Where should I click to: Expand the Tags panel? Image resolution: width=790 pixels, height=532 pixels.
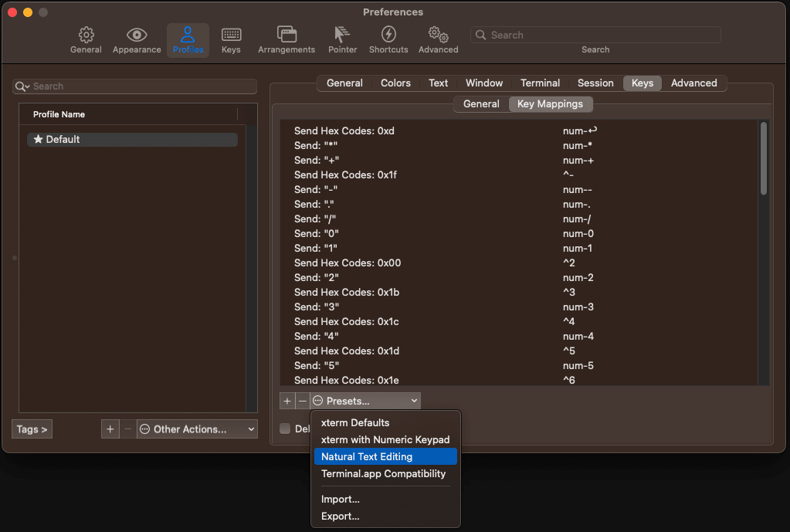click(32, 429)
